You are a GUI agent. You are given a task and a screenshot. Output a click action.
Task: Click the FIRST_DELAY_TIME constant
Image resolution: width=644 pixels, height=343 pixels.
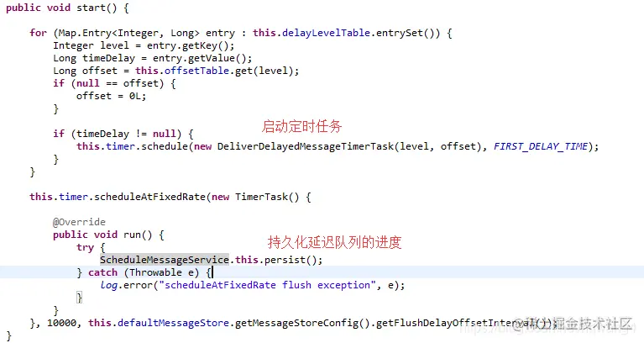pos(541,146)
